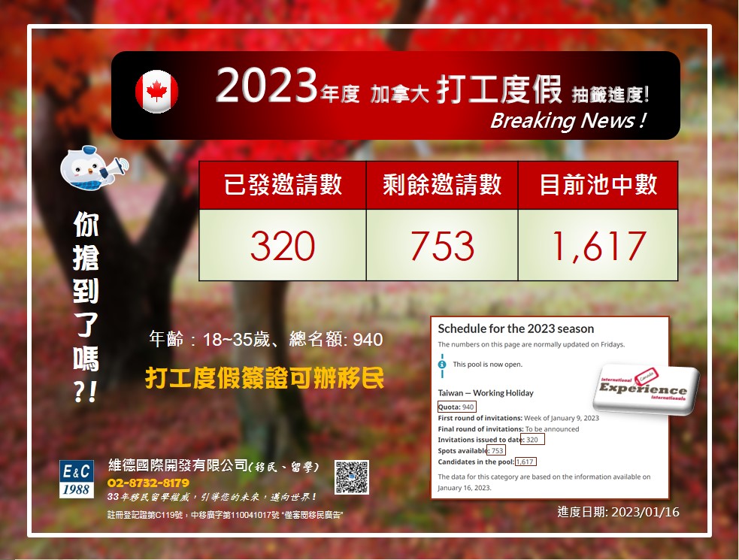739x560 pixels.
Task: Click the boxed 'Quota: 940' line
Action: [456, 407]
